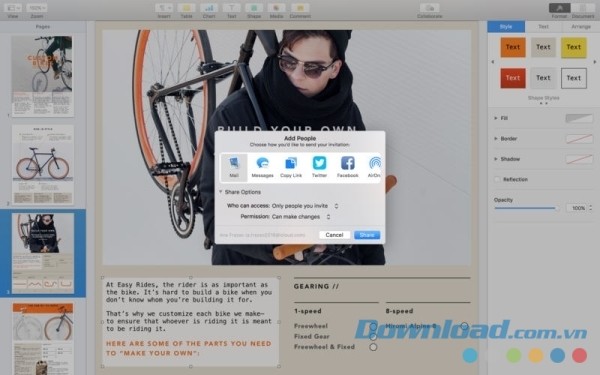Apply the white outlined Text shape style
600x375 pixels.
pyautogui.click(x=574, y=78)
